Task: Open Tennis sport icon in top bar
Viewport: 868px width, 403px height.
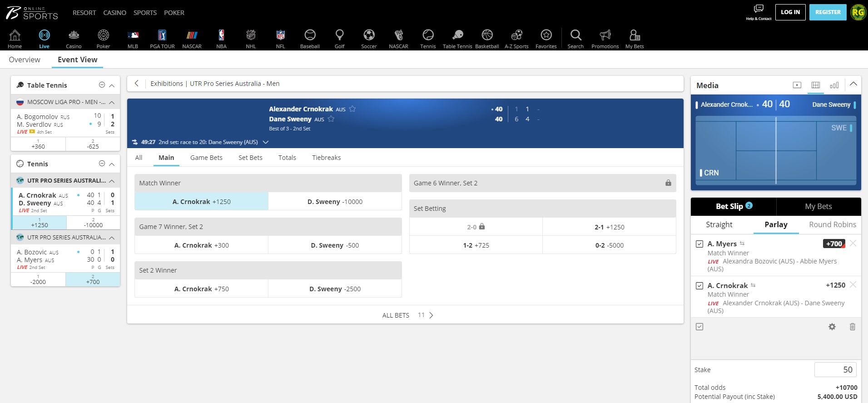Action: pos(428,39)
